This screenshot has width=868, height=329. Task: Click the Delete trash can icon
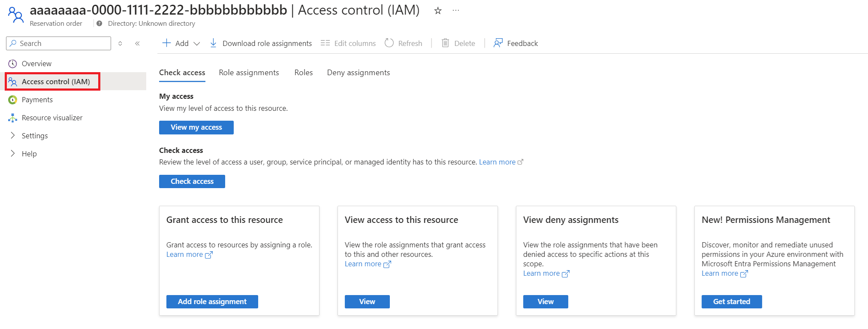[445, 43]
